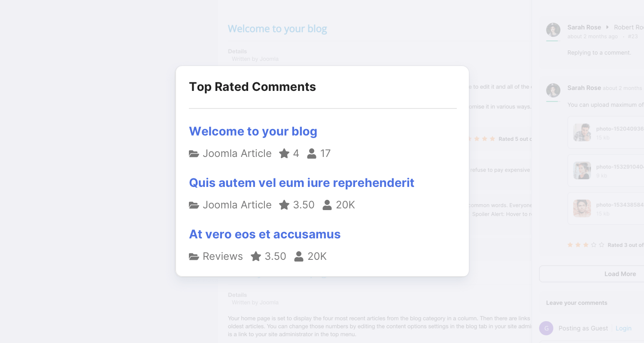Click the Load More button

point(620,274)
